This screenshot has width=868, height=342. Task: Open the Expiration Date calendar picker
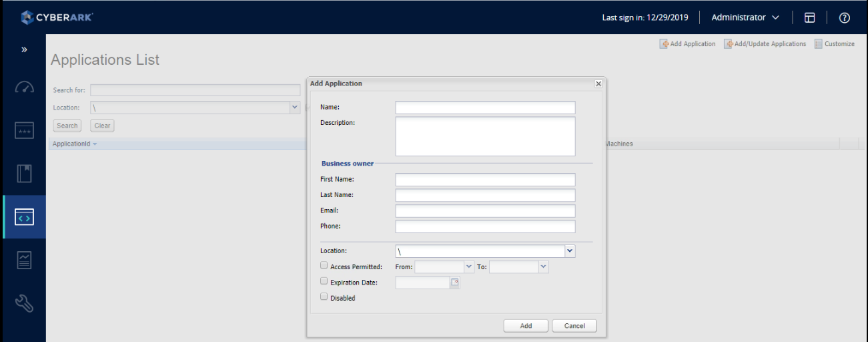coord(455,283)
